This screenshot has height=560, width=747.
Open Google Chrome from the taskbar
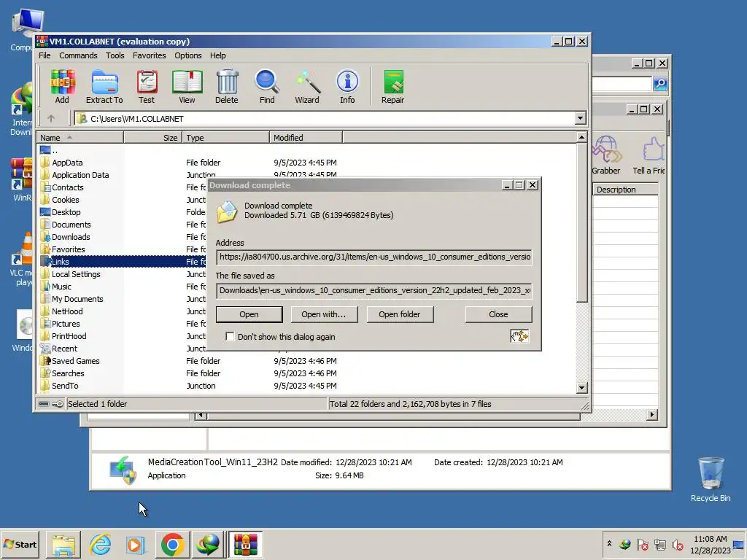(172, 544)
